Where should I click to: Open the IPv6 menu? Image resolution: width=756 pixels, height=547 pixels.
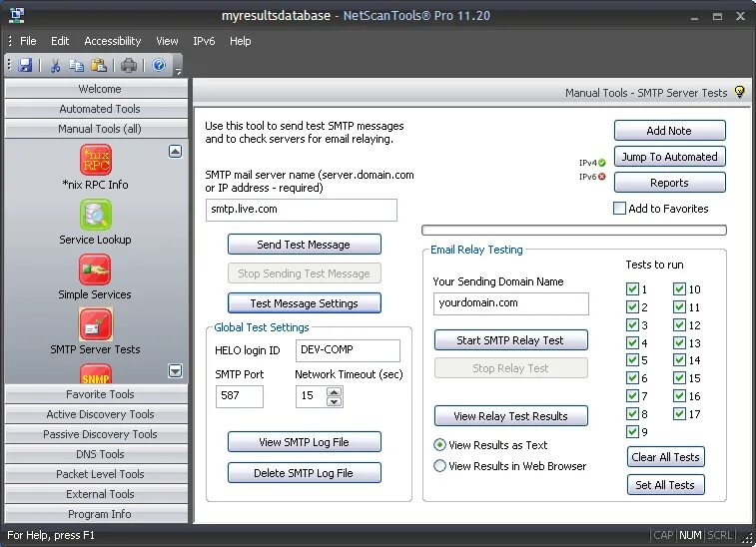tap(204, 41)
